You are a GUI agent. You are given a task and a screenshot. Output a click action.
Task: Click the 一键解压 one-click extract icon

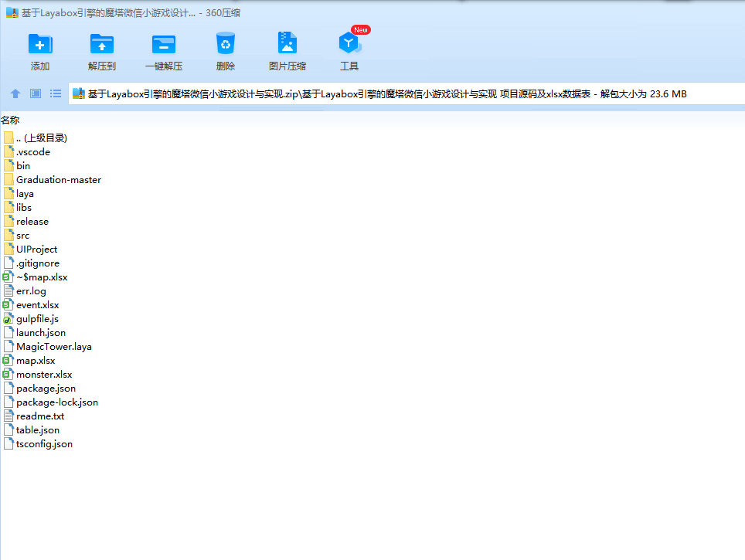tap(163, 44)
